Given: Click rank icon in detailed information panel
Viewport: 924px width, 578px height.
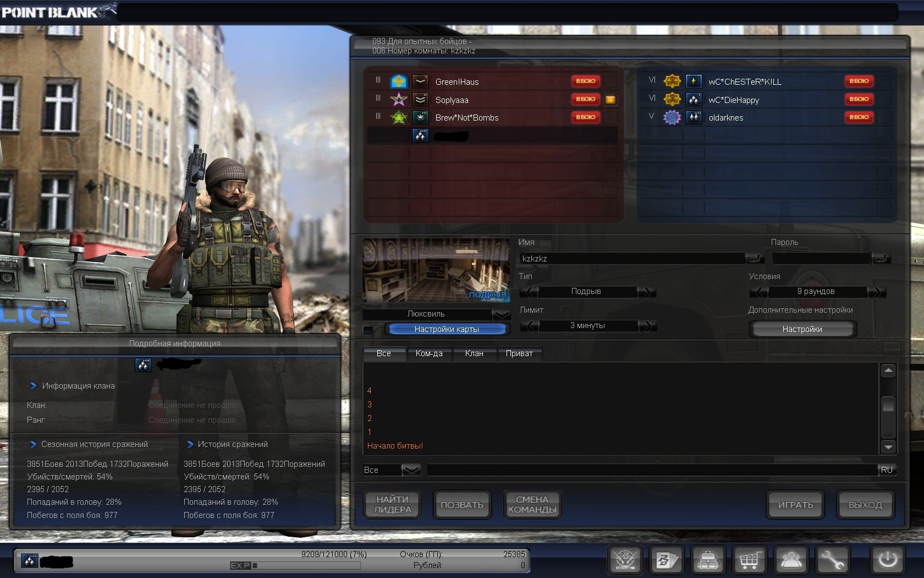Looking at the screenshot, I should [x=143, y=364].
